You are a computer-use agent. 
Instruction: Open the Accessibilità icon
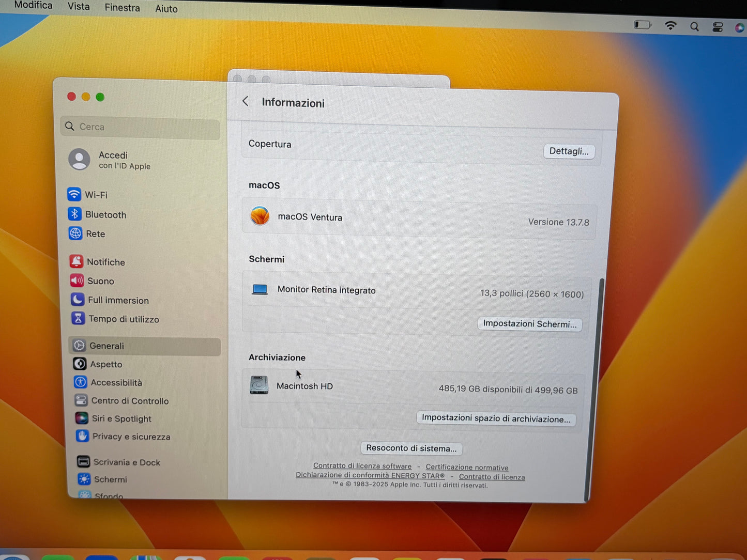(80, 382)
